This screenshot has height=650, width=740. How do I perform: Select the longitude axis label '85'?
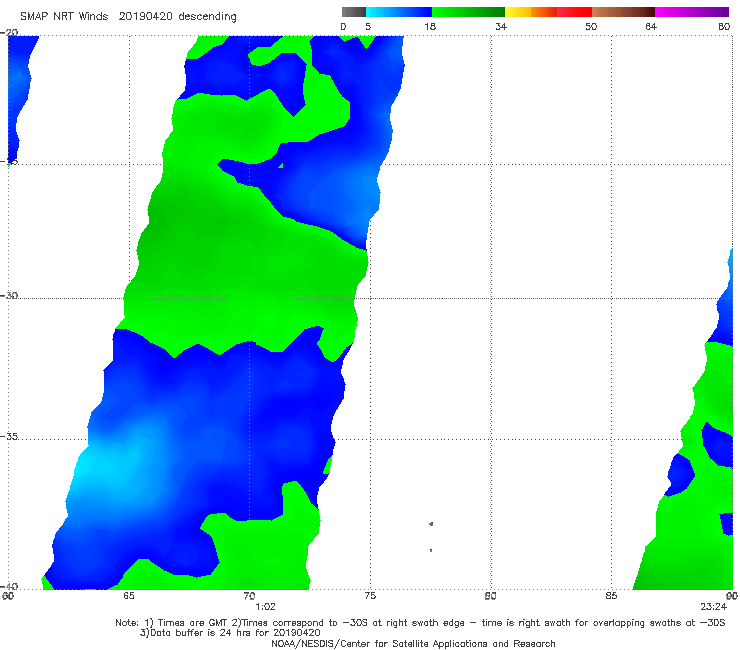point(611,596)
